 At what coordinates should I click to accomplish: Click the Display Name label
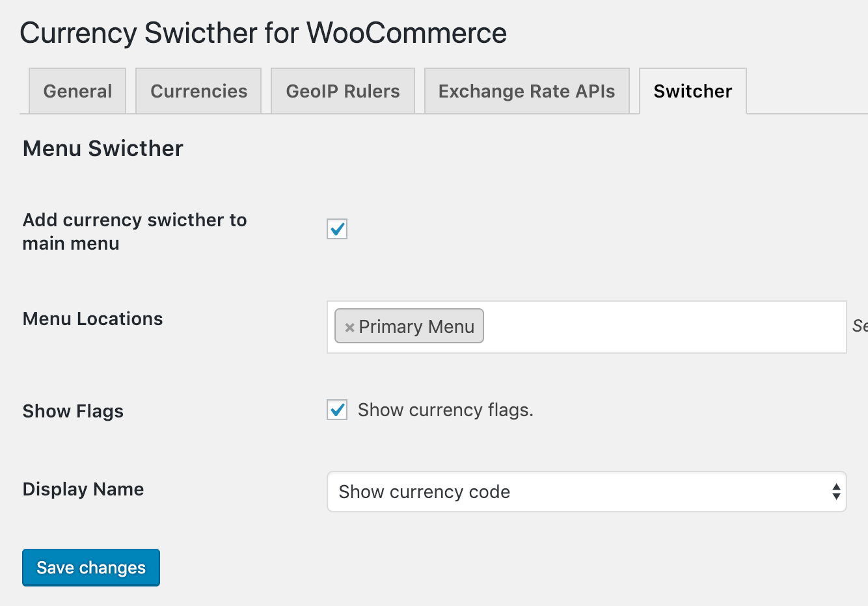[x=83, y=489]
